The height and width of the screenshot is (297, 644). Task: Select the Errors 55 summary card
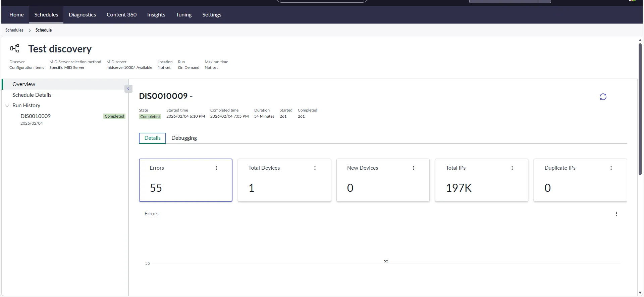185,180
